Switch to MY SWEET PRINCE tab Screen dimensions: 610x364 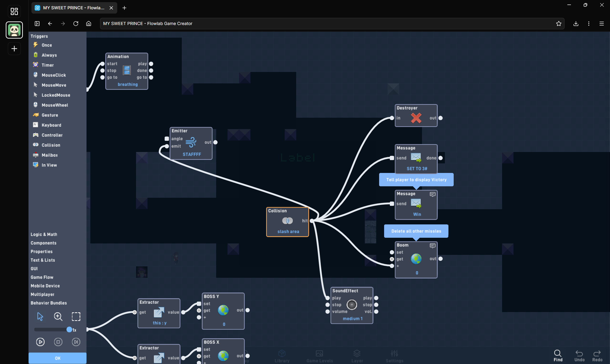pos(74,8)
